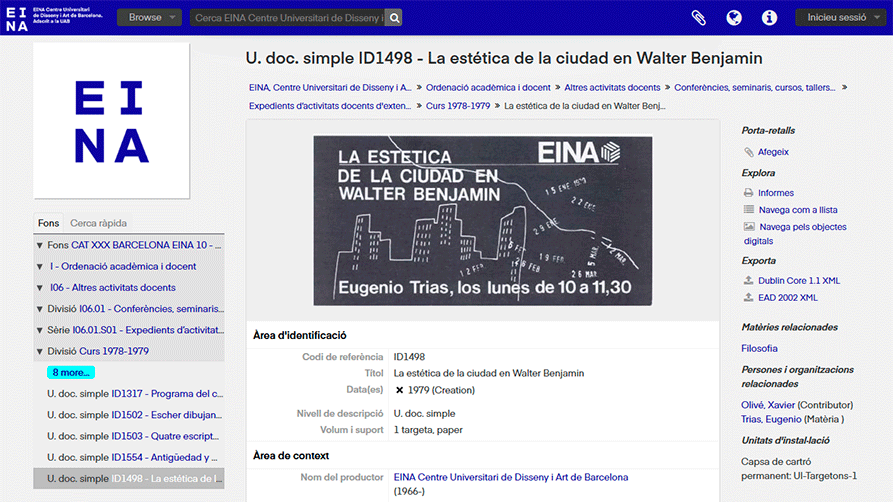Open Curs 1978-1979 in the tree
The image size is (893, 502).
tap(114, 351)
